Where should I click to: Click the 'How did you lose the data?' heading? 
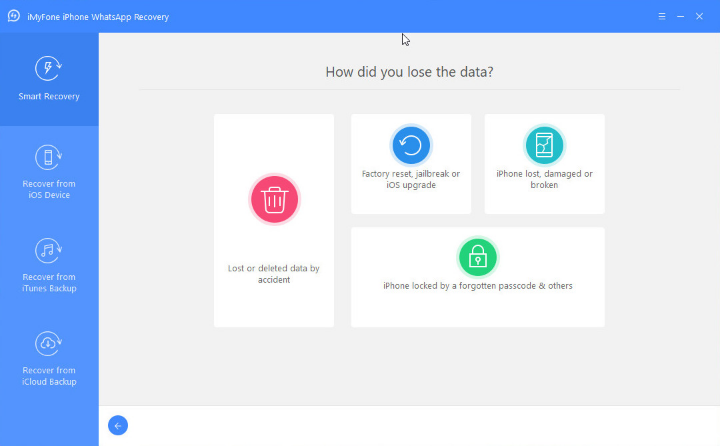[x=409, y=72]
